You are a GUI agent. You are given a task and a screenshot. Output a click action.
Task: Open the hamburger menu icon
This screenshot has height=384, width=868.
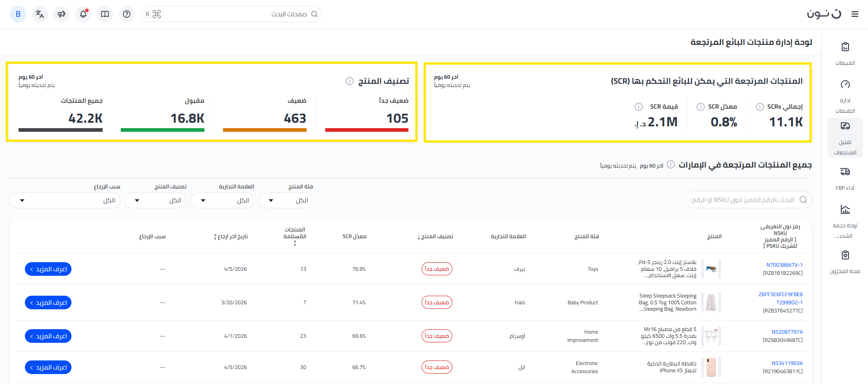pyautogui.click(x=854, y=14)
